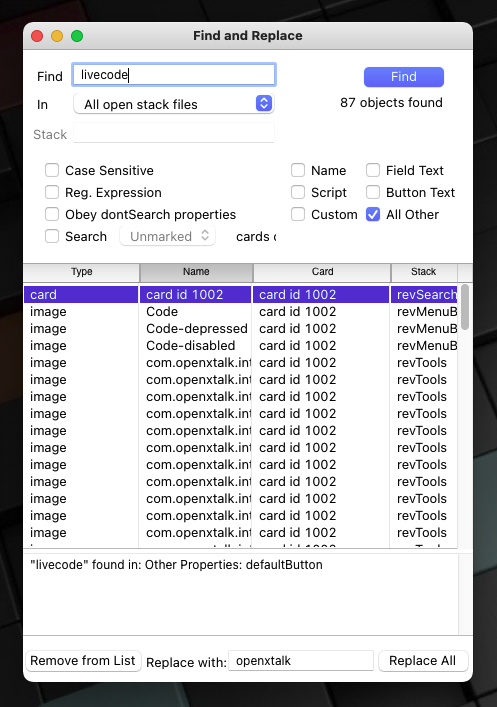This screenshot has width=497, height=707.
Task: Click the Remove from List button
Action: pyautogui.click(x=83, y=661)
